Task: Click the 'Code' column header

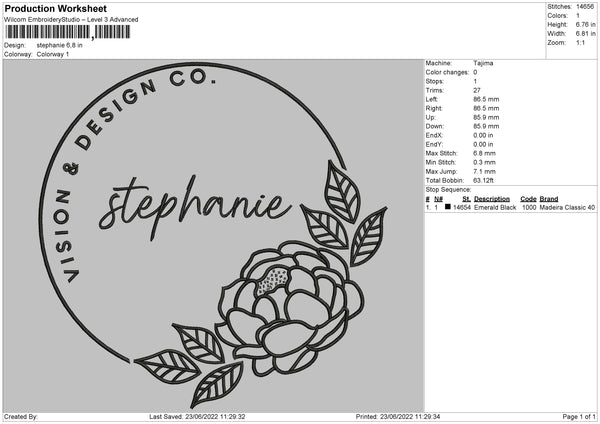Action: 528,199
